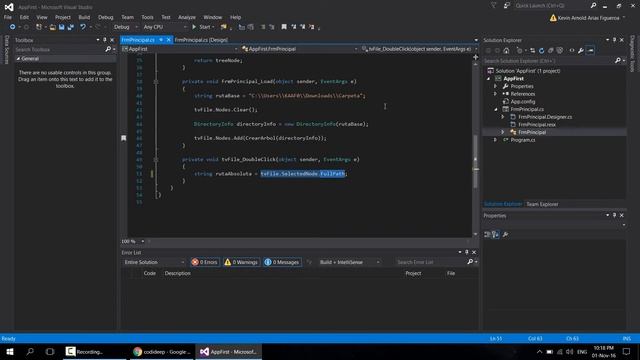Click the Property Pages wrench in Properties panel
This screenshot has height=360, width=640.
pos(505,234)
